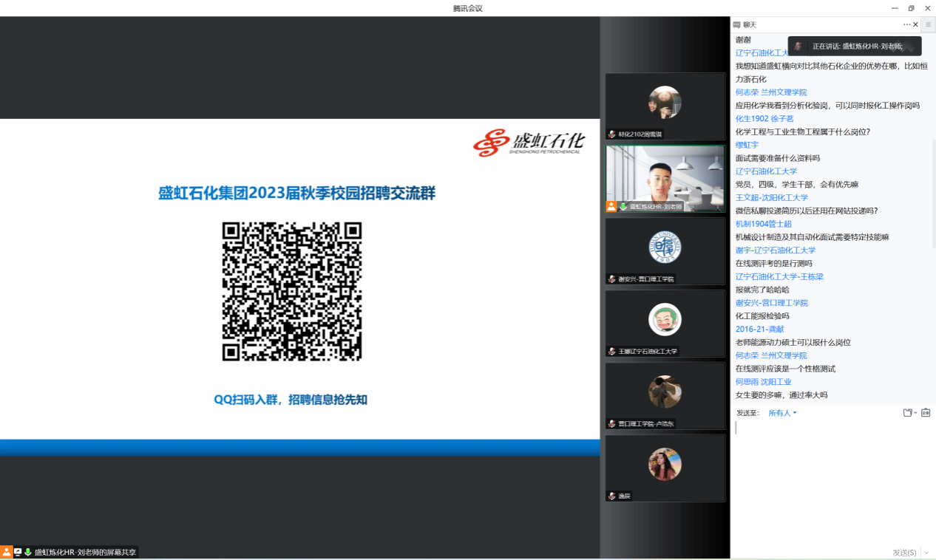Click the muted mic icon of 逸辰 tile

click(x=612, y=496)
